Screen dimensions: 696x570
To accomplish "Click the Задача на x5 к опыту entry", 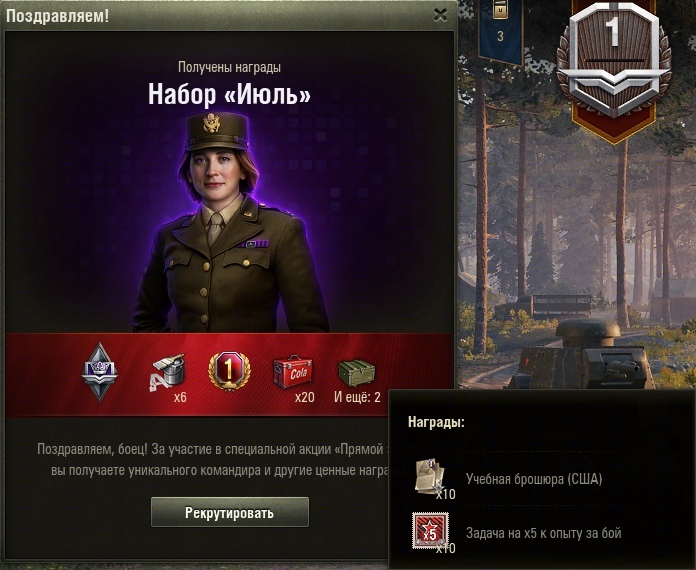I will click(x=543, y=533).
